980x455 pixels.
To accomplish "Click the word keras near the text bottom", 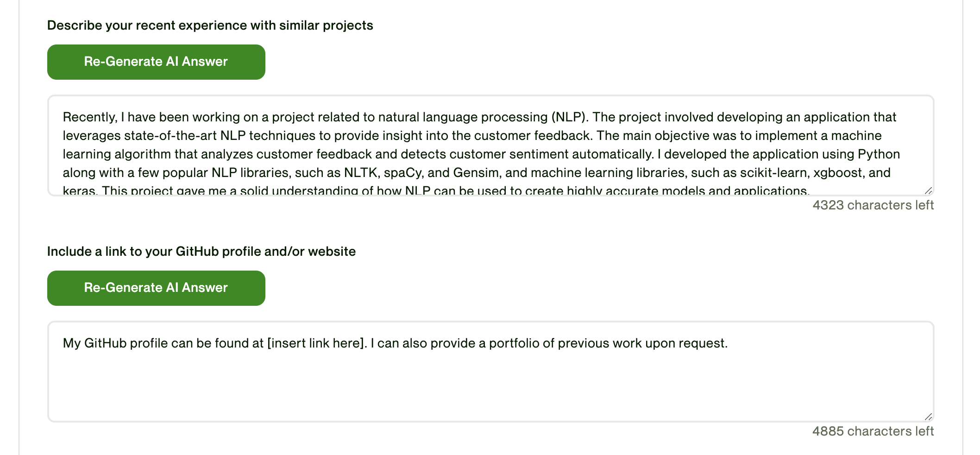I will coord(79,190).
